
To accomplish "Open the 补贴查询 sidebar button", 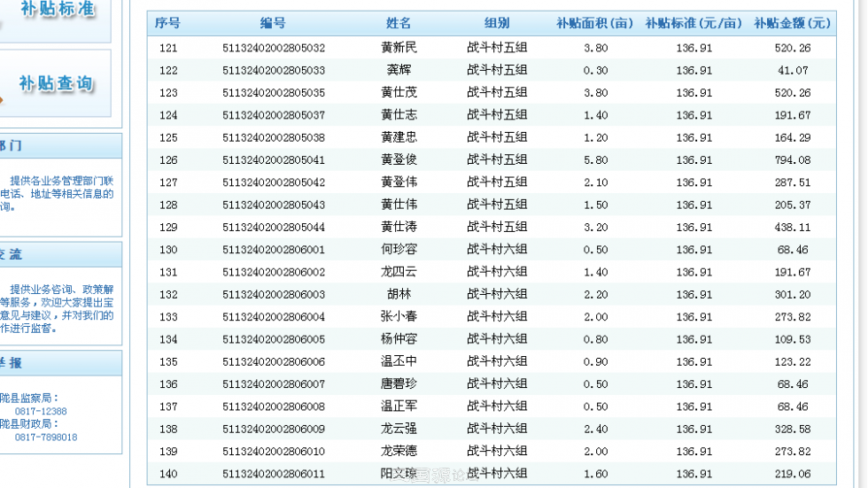I will (x=55, y=84).
